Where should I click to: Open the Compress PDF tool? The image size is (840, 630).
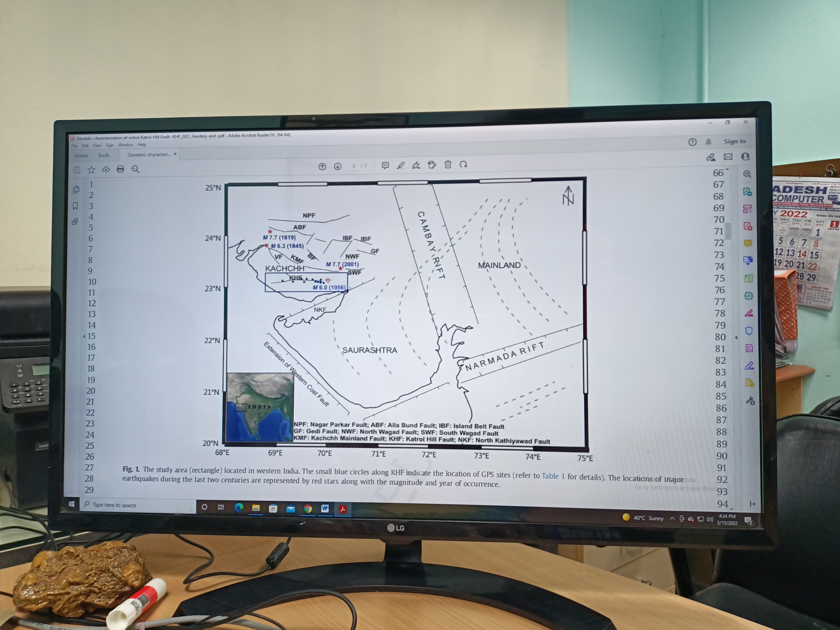click(748, 296)
